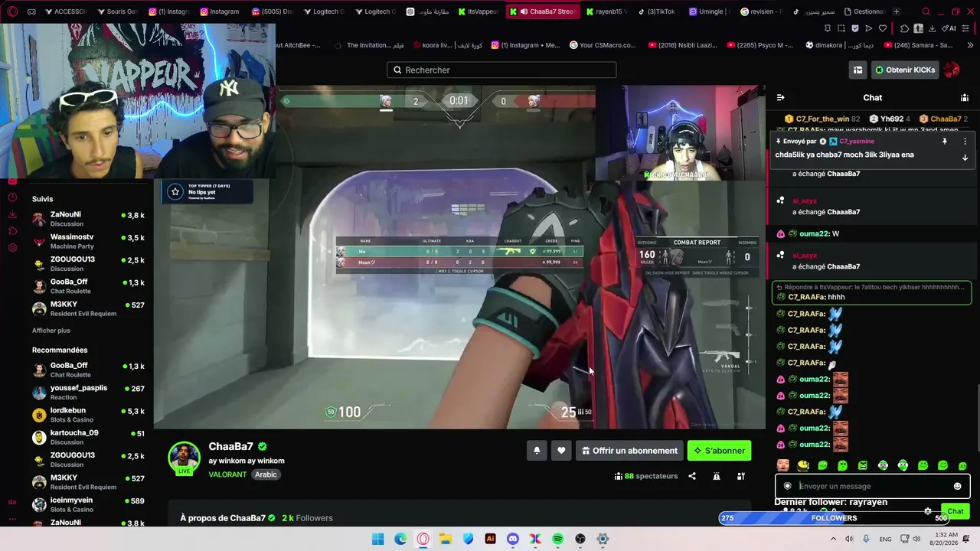
Task: Click the followers goal progress bar
Action: (x=835, y=518)
